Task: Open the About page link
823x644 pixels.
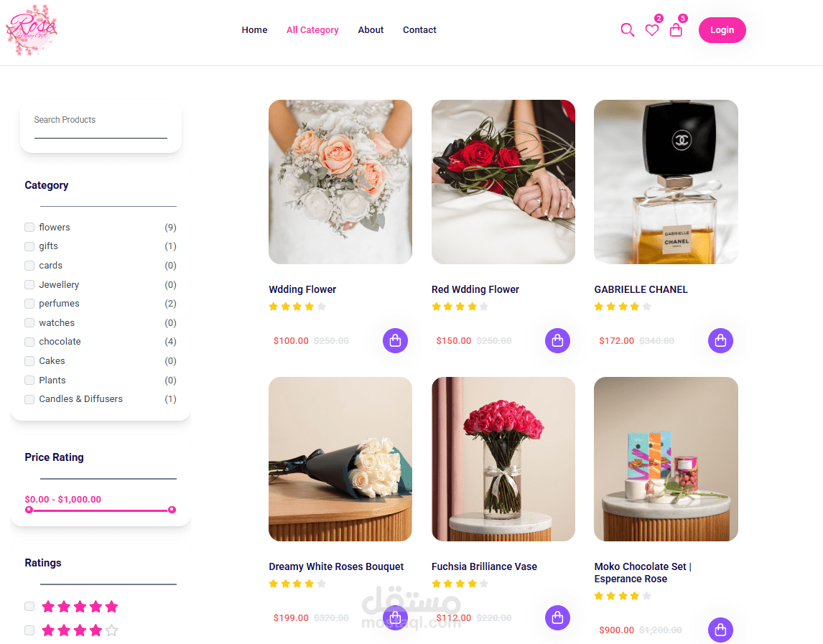Action: coord(371,30)
